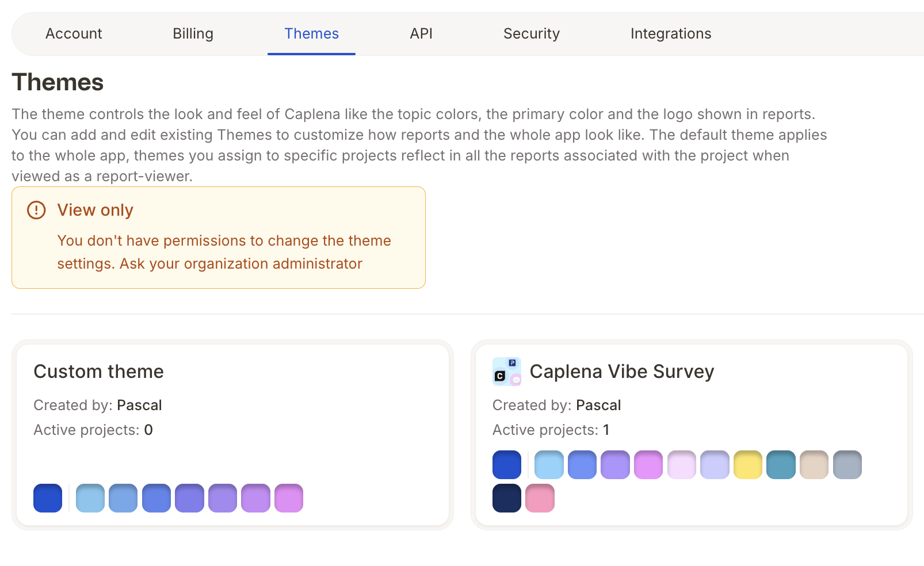Select the pink swatch in Caplena Vibe Survey
924x566 pixels.
pos(540,498)
